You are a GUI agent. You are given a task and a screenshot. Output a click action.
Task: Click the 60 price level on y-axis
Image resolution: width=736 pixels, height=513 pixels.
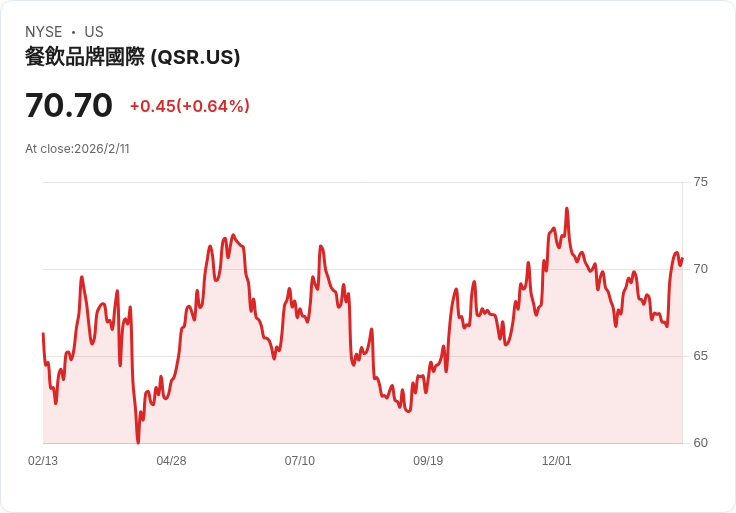tap(700, 443)
